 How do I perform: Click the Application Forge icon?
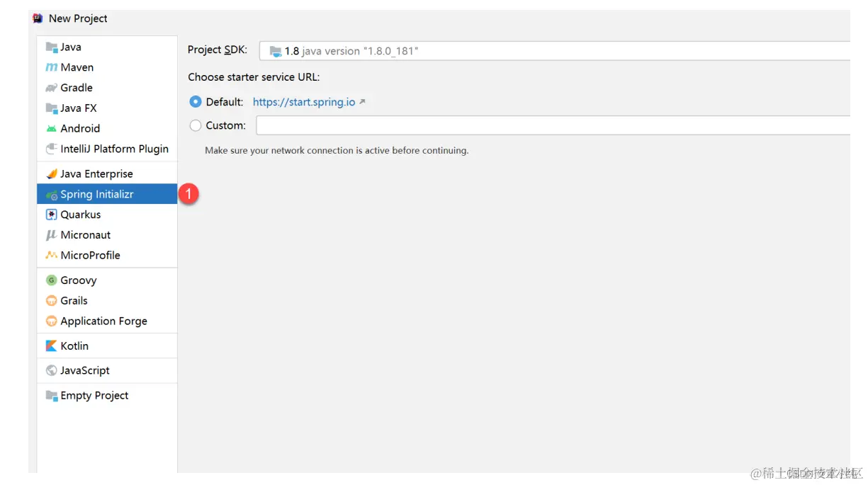coord(51,321)
